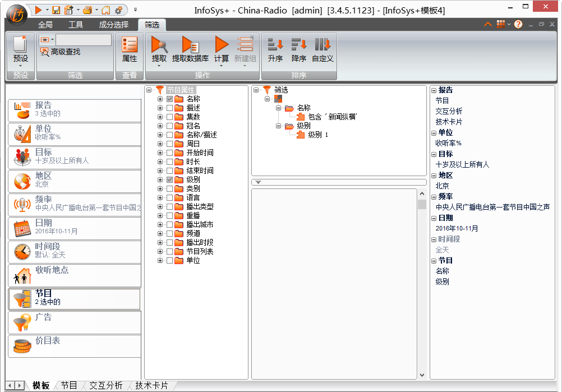Image resolution: width=562 pixels, height=392 pixels.
Task: Switch to the 节目 bottom sheet tab
Action: pos(69,385)
